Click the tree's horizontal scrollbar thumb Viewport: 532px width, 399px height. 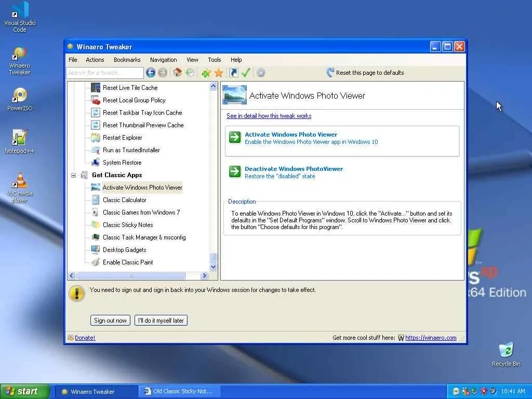(131, 275)
